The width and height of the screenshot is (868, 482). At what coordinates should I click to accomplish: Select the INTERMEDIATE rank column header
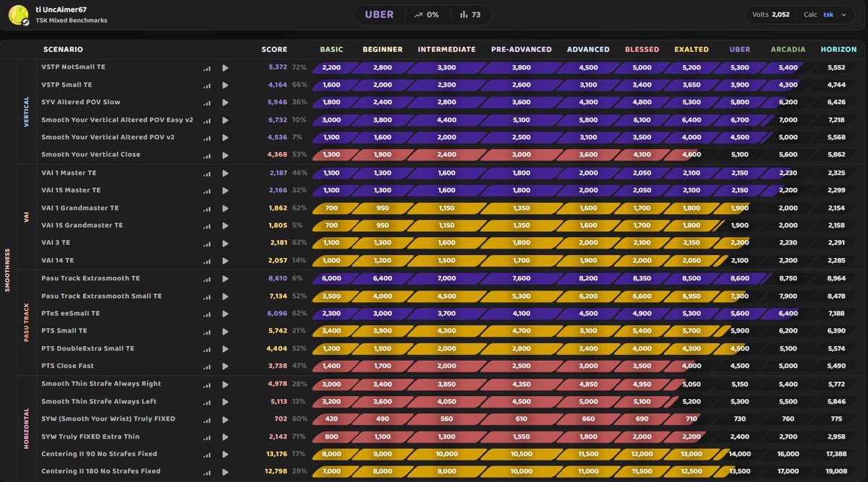point(446,50)
